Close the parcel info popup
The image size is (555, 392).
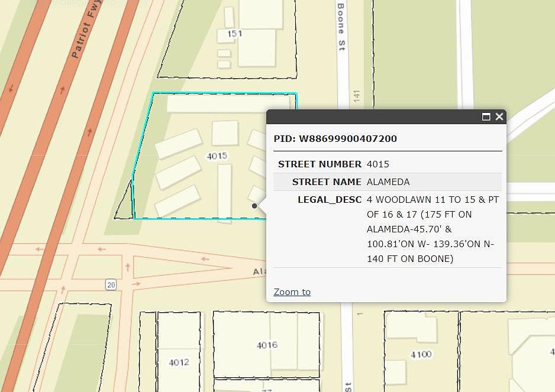[499, 116]
